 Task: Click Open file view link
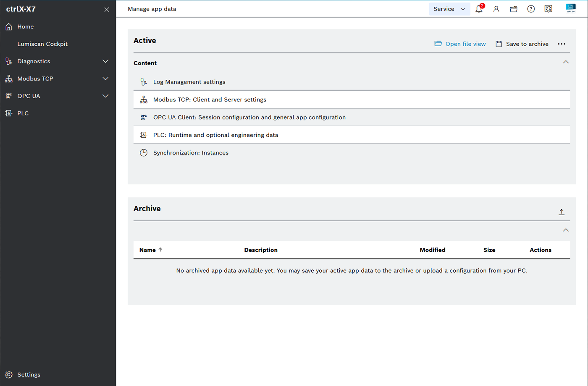coord(460,44)
